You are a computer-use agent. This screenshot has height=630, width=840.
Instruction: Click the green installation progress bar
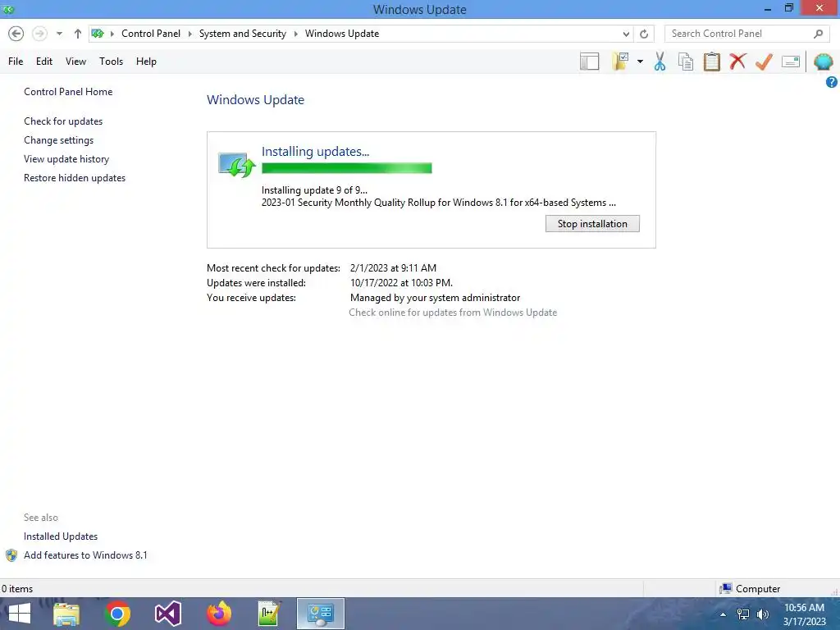(x=347, y=168)
